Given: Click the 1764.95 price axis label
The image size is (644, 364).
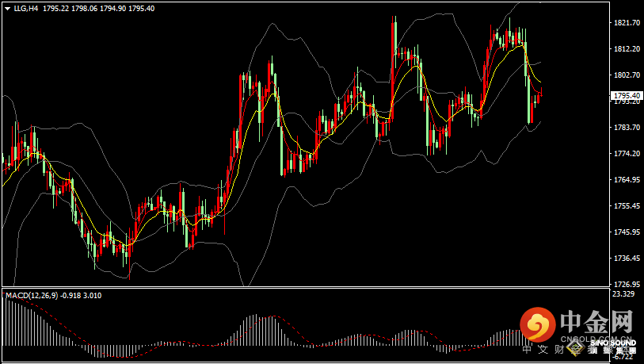Looking at the screenshot, I should coord(627,180).
